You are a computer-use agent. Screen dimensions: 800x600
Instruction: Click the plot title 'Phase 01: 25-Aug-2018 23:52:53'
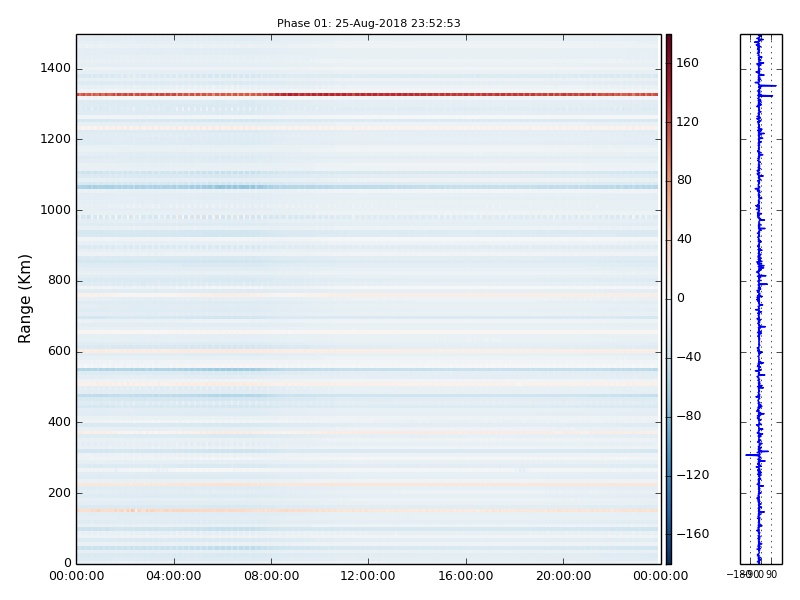[x=368, y=23]
